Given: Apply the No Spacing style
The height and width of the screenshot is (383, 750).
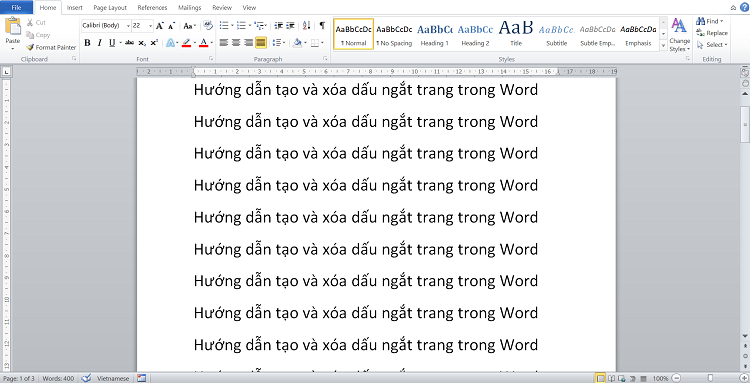Looking at the screenshot, I should coord(394,34).
